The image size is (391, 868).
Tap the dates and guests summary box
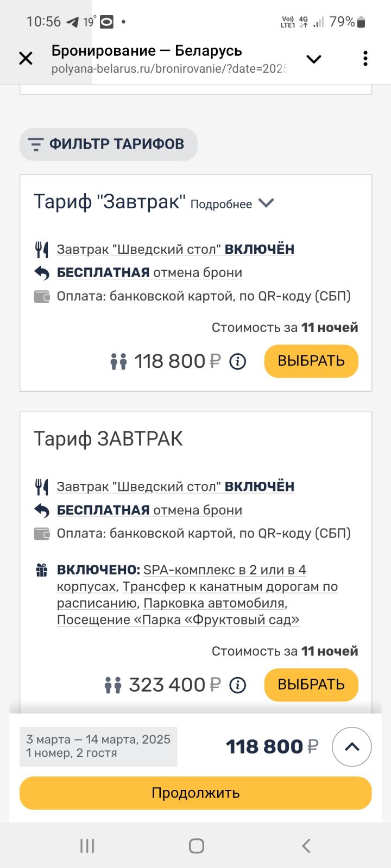98,746
